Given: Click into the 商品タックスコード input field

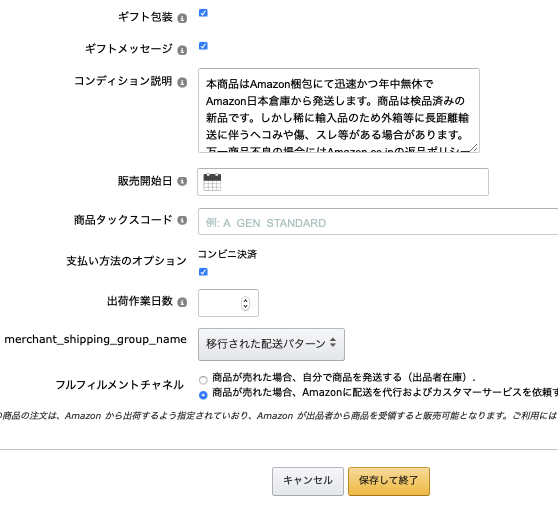Looking at the screenshot, I should coord(378,222).
